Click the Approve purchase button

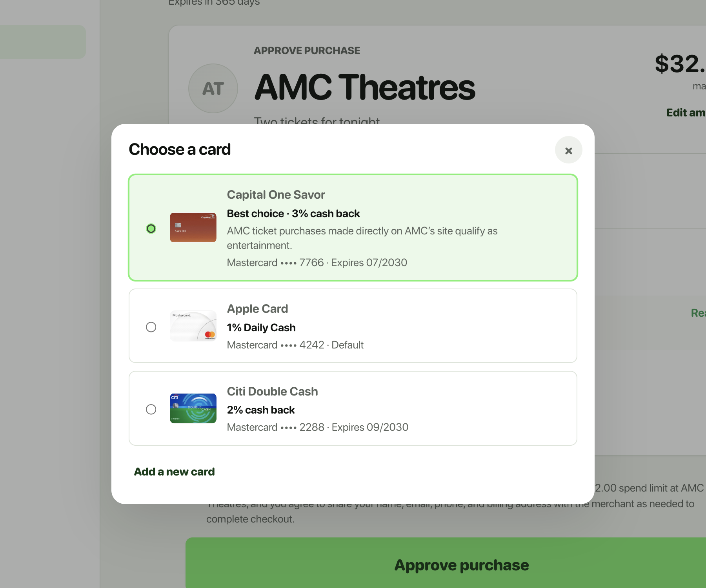[446, 563]
